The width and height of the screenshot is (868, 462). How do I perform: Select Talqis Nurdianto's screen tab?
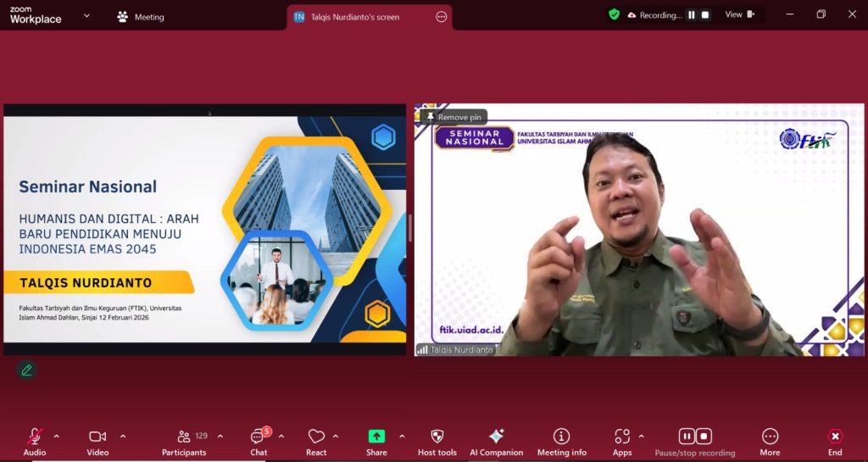356,17
